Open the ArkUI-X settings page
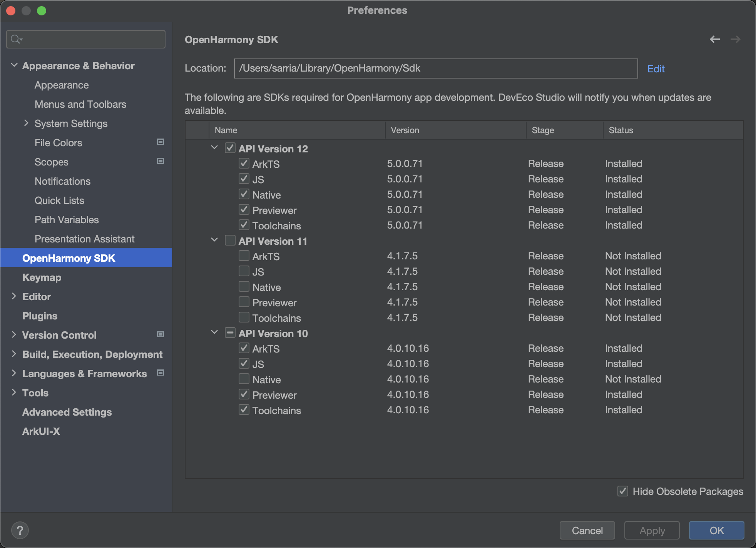 click(41, 431)
